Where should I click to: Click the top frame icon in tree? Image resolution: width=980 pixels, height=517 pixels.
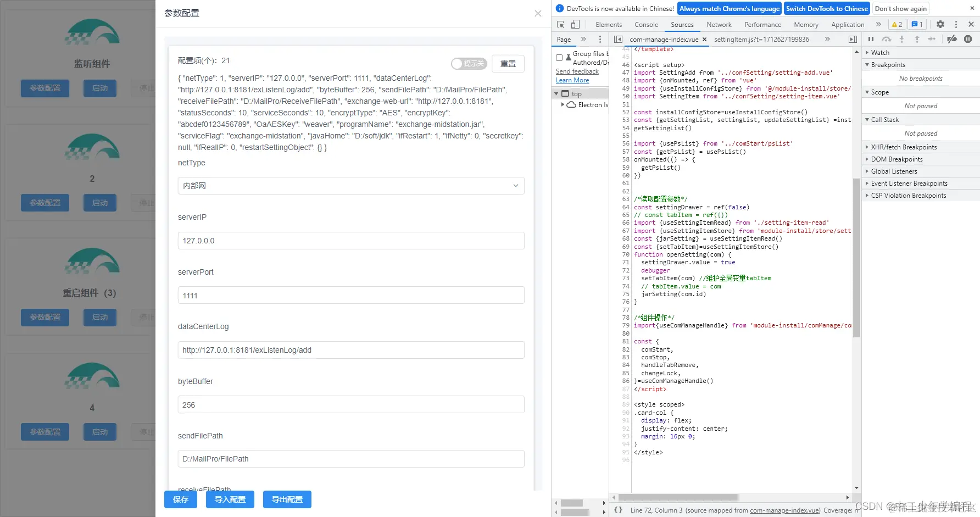(x=565, y=94)
